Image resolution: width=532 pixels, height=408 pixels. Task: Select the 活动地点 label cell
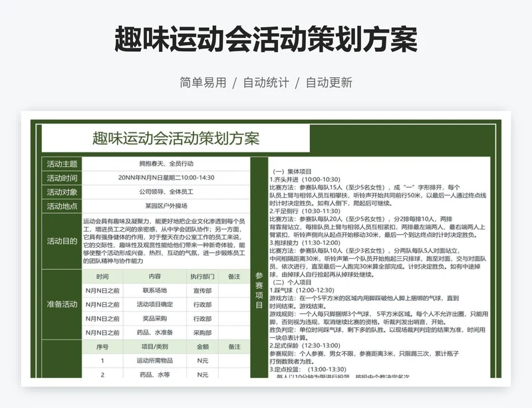[62, 206]
